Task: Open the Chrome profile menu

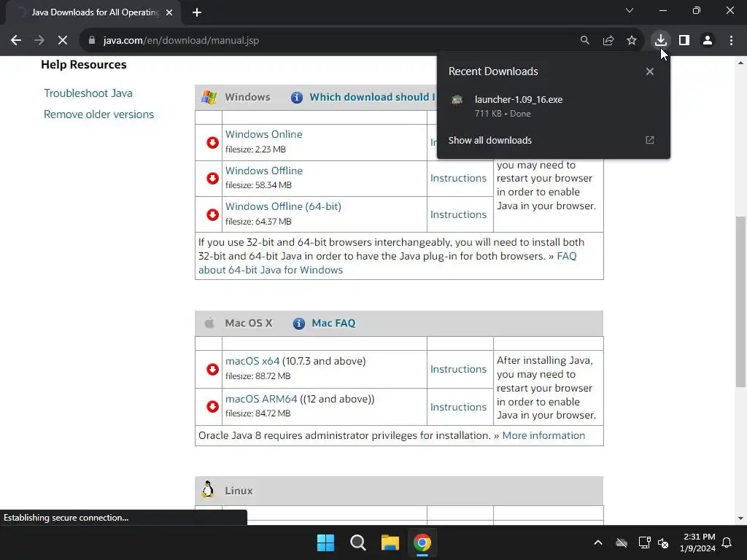Action: coord(708,41)
